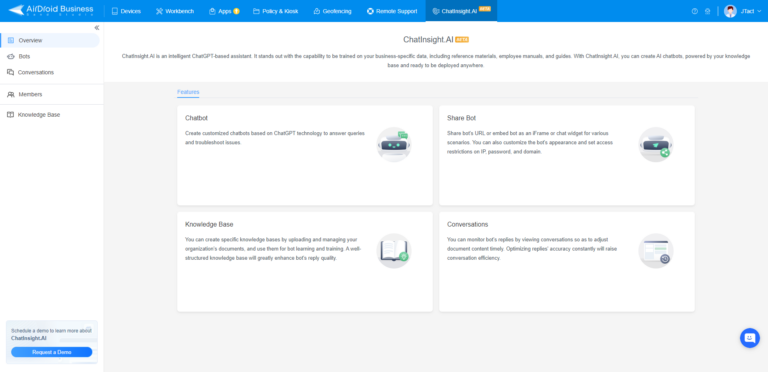Click "You can monitor bot's replies" description

tap(532, 249)
